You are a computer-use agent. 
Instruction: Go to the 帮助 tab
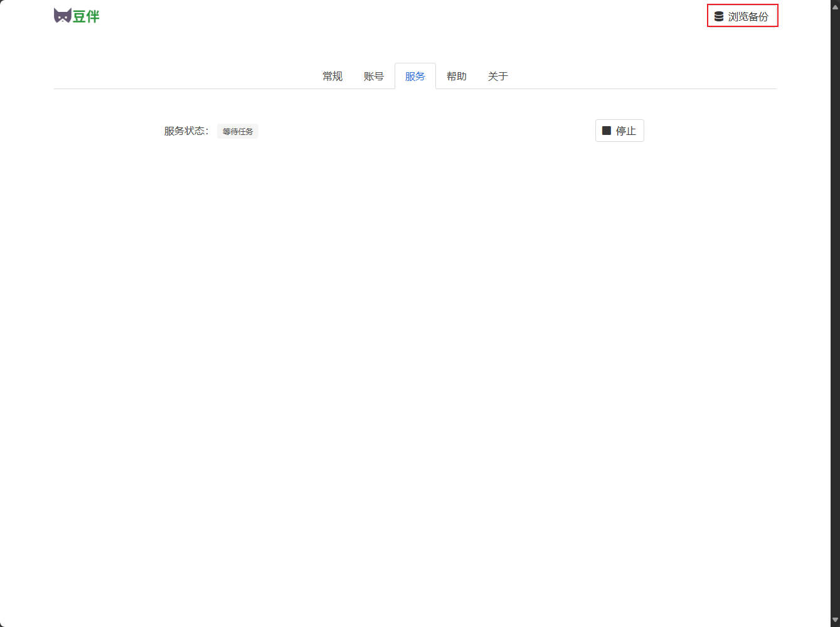point(457,76)
